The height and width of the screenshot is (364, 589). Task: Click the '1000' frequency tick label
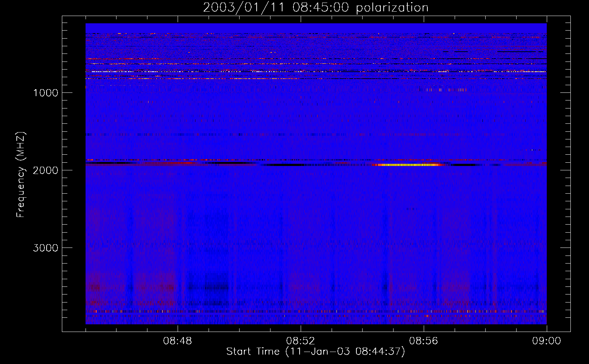click(46, 93)
